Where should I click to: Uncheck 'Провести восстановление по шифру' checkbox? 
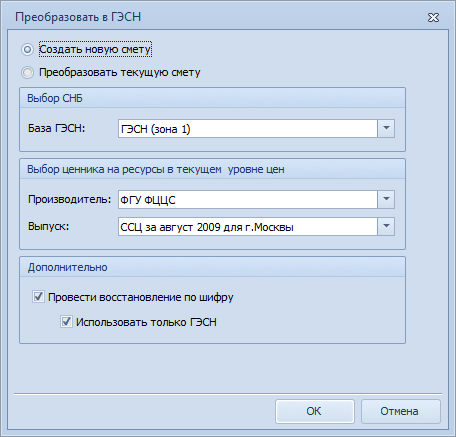(38, 296)
